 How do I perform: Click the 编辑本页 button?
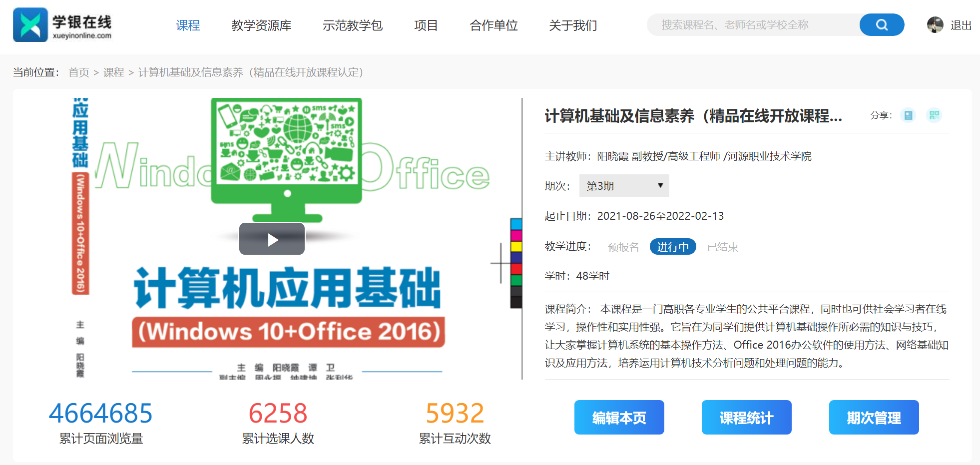[x=619, y=417]
